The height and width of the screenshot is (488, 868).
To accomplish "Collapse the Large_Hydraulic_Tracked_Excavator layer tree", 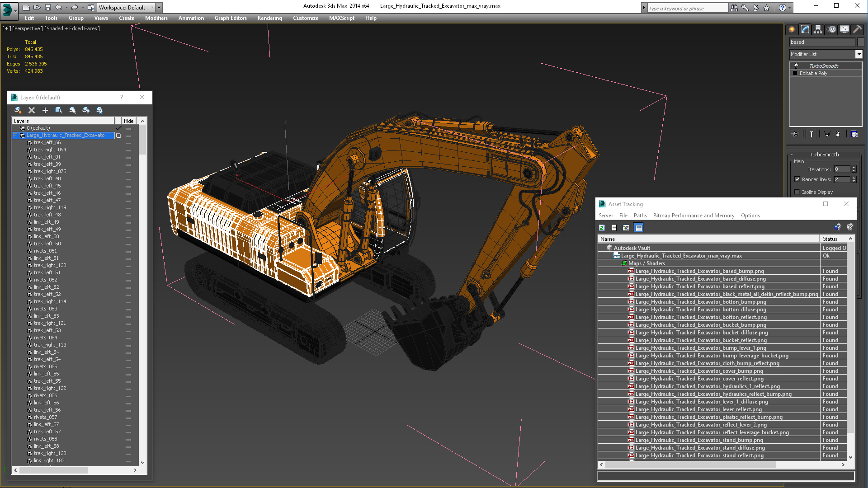I will [15, 136].
